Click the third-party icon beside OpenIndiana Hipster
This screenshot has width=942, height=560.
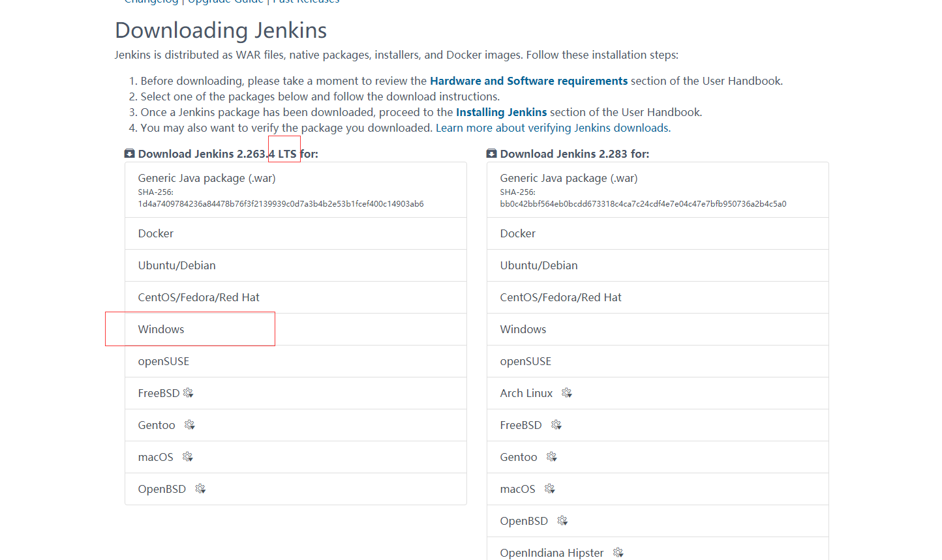(618, 552)
